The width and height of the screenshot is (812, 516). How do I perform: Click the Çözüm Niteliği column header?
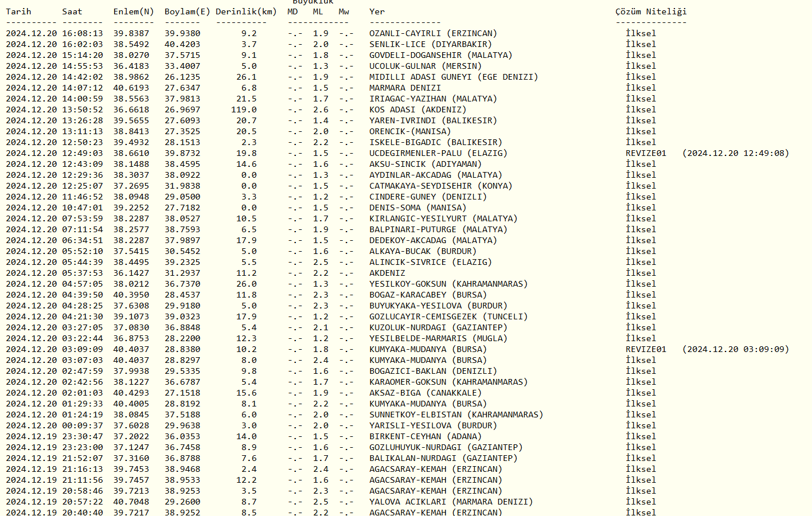[651, 11]
